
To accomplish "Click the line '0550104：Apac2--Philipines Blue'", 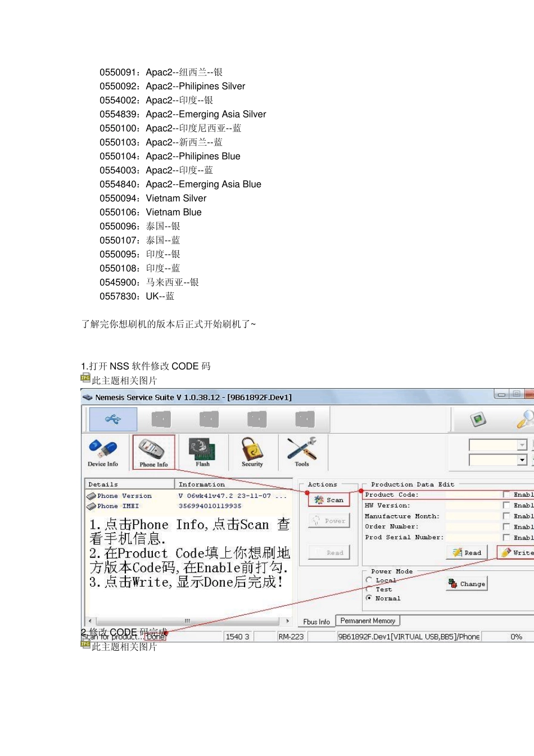I will (x=170, y=156).
